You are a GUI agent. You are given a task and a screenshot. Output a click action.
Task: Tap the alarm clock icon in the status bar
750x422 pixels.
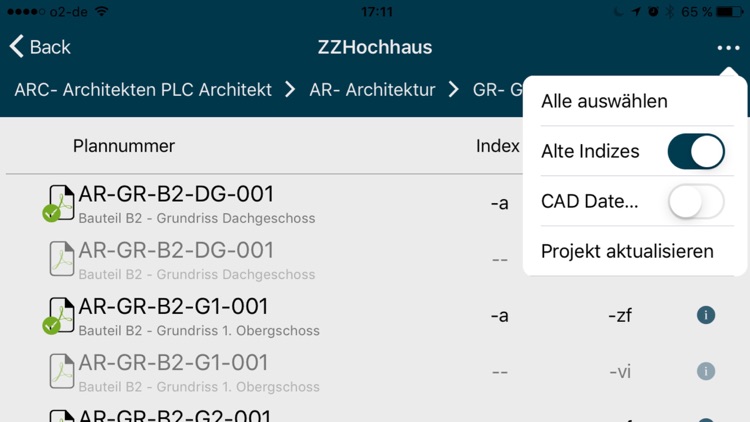tap(653, 11)
